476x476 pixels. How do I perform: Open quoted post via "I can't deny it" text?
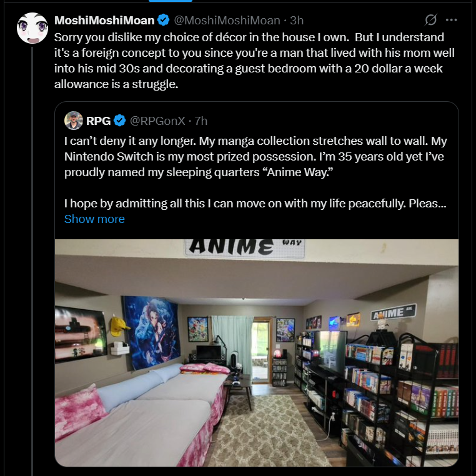click(255, 156)
